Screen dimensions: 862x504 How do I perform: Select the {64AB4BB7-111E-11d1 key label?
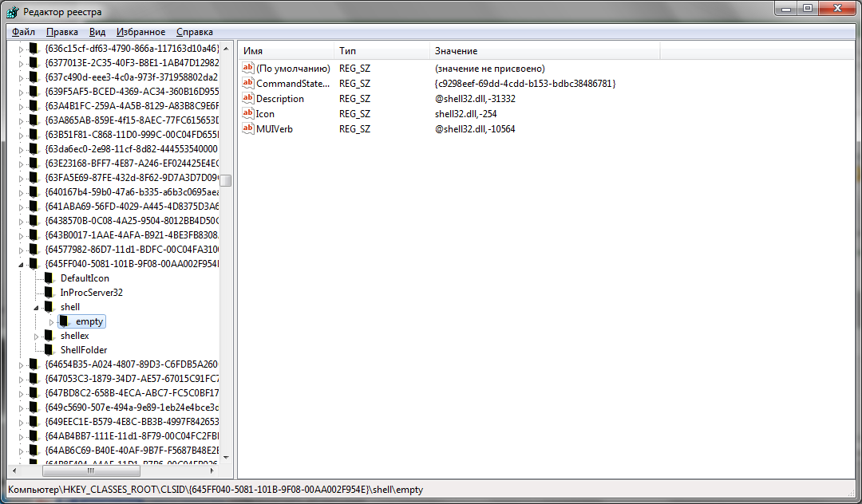click(x=132, y=436)
